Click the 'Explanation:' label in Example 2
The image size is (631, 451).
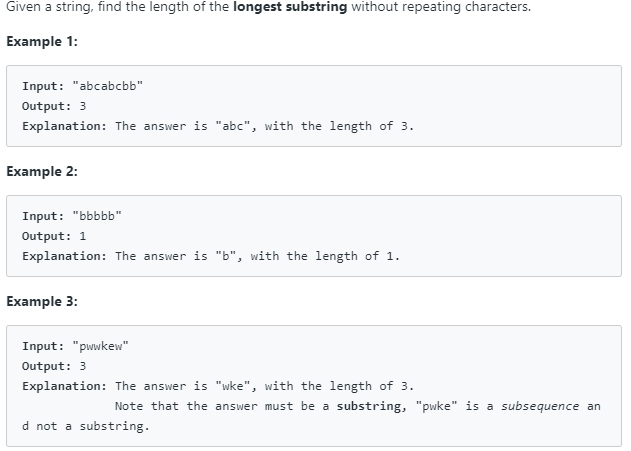64,256
